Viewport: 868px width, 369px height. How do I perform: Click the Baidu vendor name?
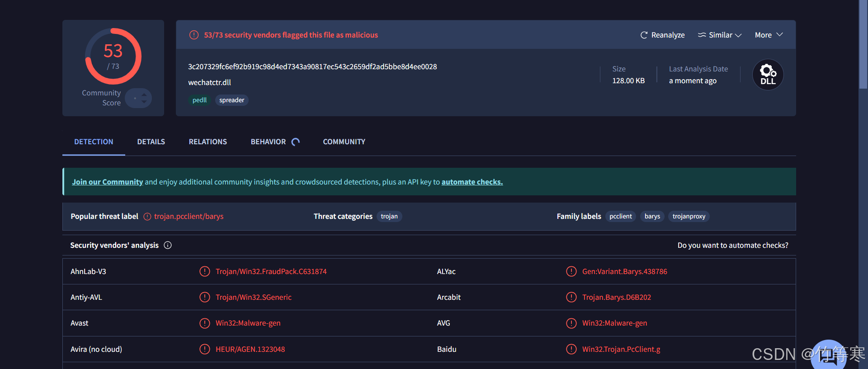point(447,349)
